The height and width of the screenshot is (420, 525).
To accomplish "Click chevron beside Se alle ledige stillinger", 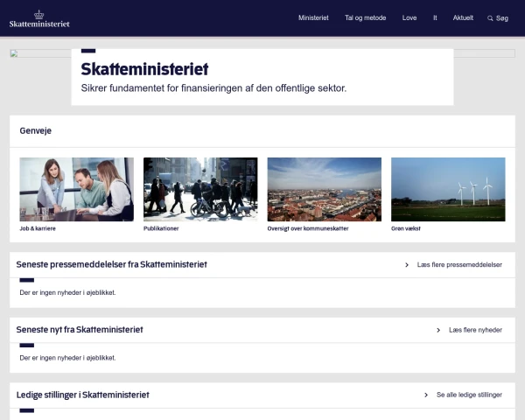I will click(x=426, y=395).
